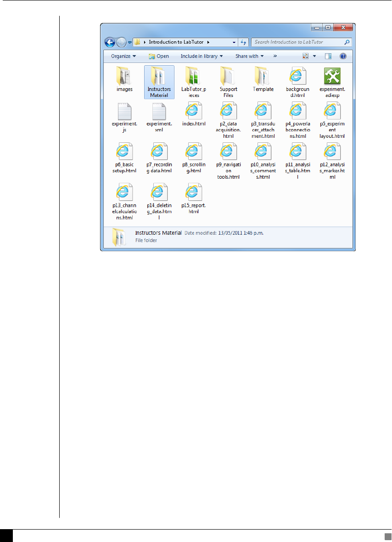Expand view options dropdown arrow
The image size is (392, 542).
point(314,56)
